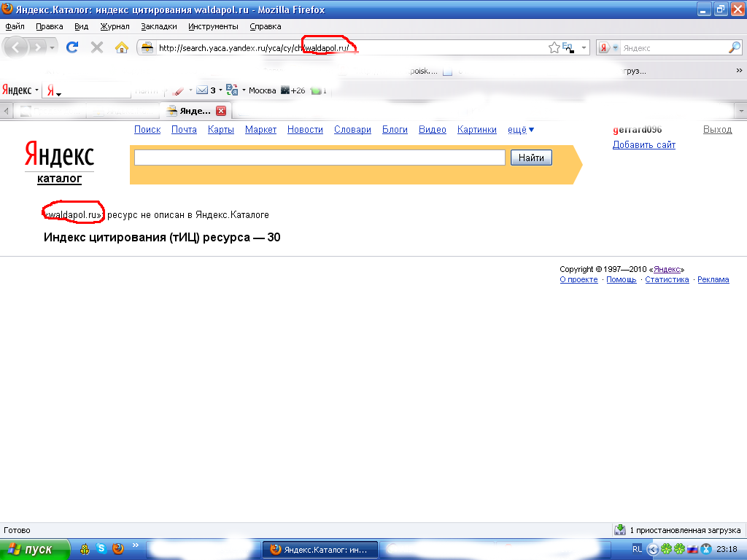Open the Файл menu
The height and width of the screenshot is (560, 747).
tap(15, 27)
